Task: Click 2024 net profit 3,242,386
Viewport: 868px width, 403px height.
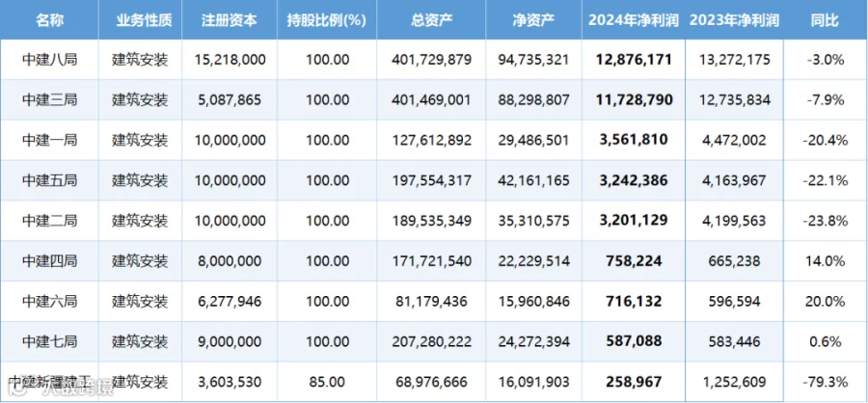Action: [x=634, y=180]
